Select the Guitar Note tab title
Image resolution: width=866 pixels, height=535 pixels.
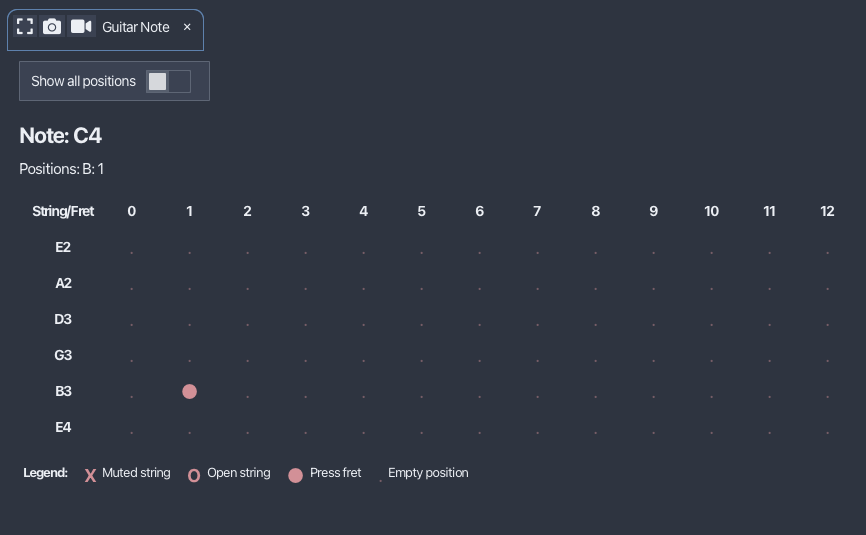click(136, 27)
